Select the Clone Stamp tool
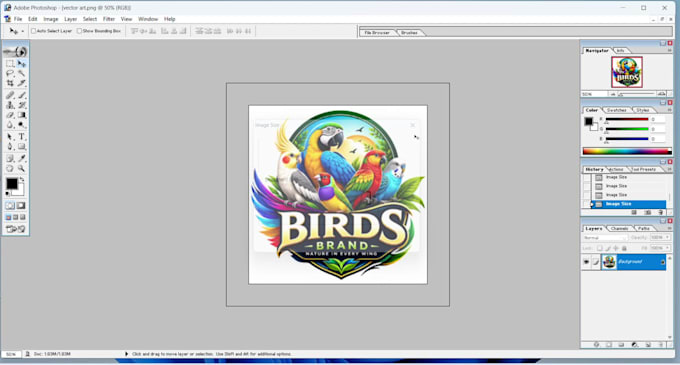The image size is (680, 365). point(10,105)
